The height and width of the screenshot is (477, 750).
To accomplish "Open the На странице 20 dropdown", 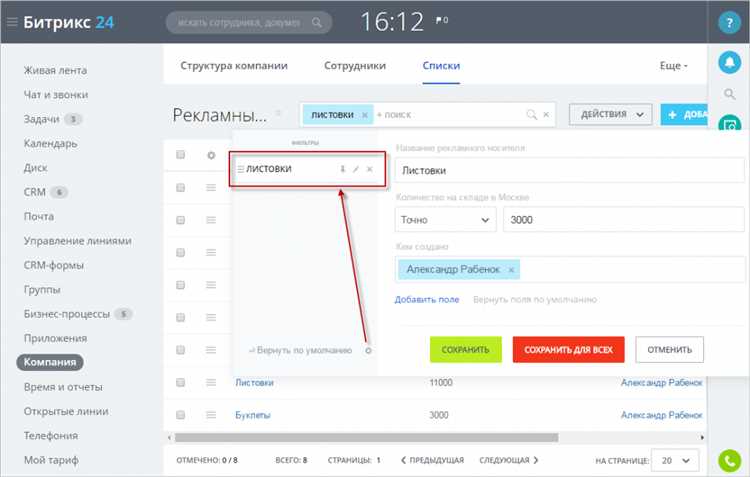I will click(x=675, y=460).
